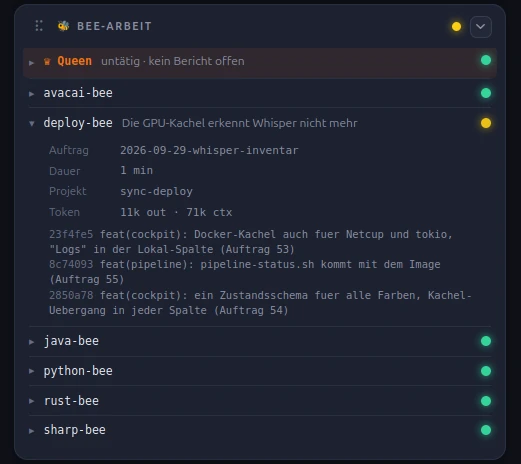
Task: Expand the sharp-bee row triangle
Action: tap(31, 431)
